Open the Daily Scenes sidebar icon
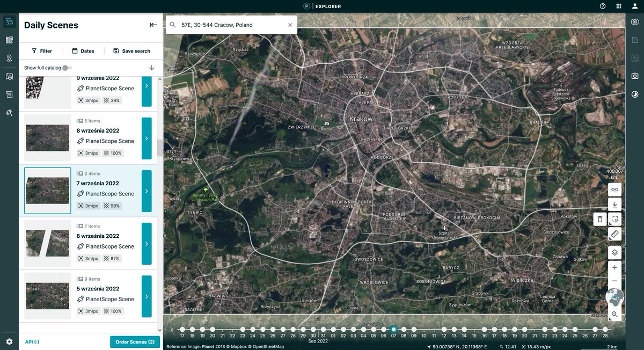This screenshot has height=350, width=644. coord(9,22)
